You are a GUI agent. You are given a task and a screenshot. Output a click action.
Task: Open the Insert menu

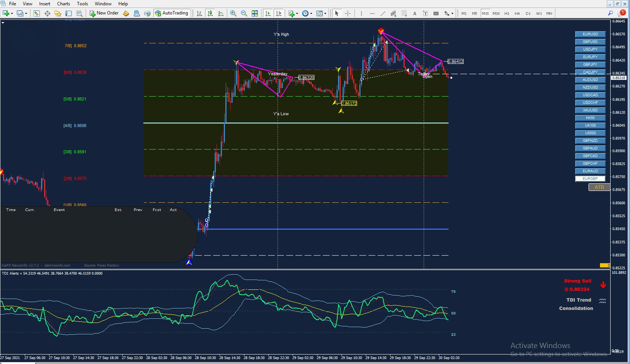pyautogui.click(x=45, y=3)
